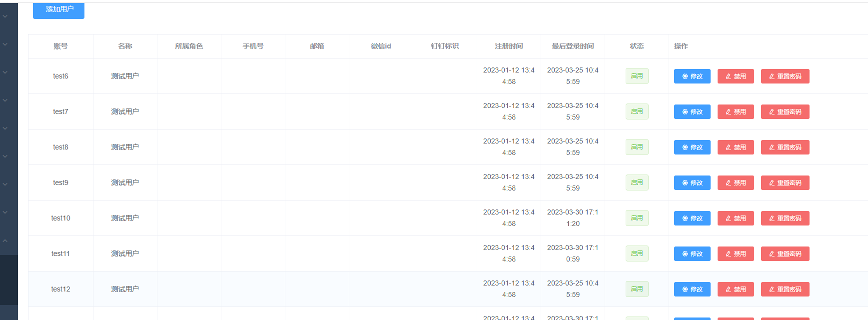The height and width of the screenshot is (320, 868).
Task: Open 修改 for user test8
Action: tap(692, 147)
